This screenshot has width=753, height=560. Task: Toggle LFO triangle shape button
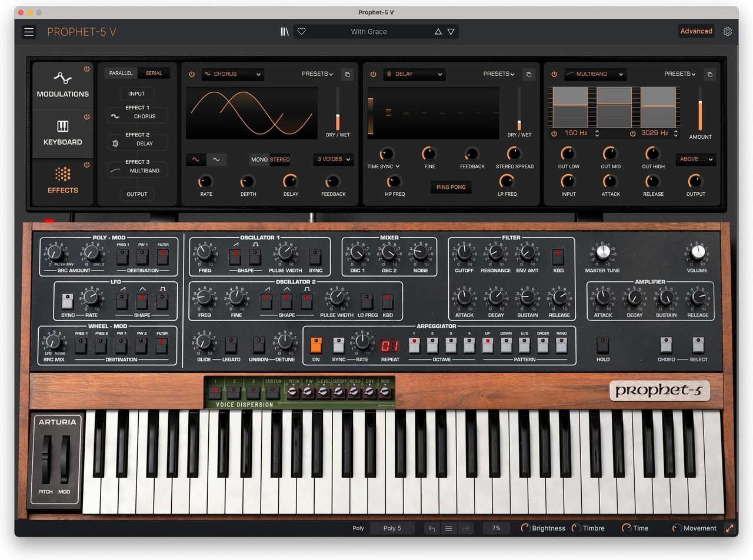pos(141,301)
